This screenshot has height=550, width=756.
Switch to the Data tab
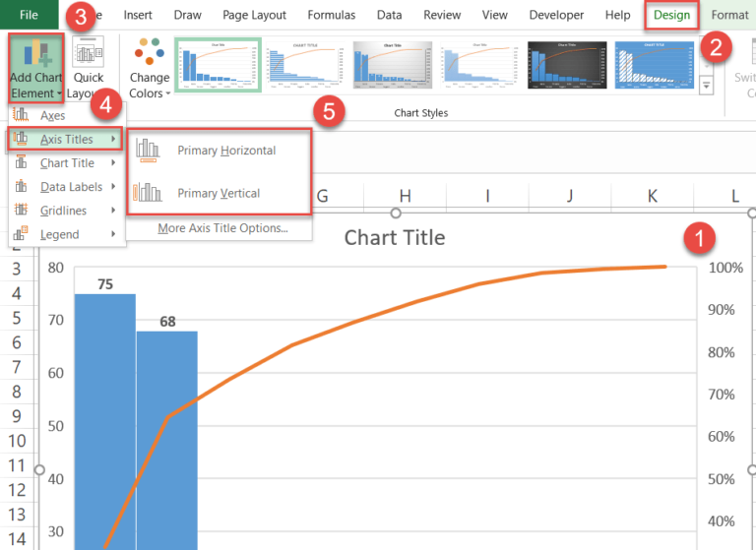(389, 15)
